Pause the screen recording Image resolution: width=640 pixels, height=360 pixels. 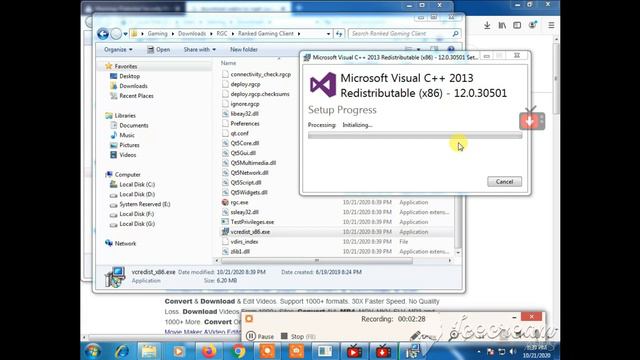point(260,336)
